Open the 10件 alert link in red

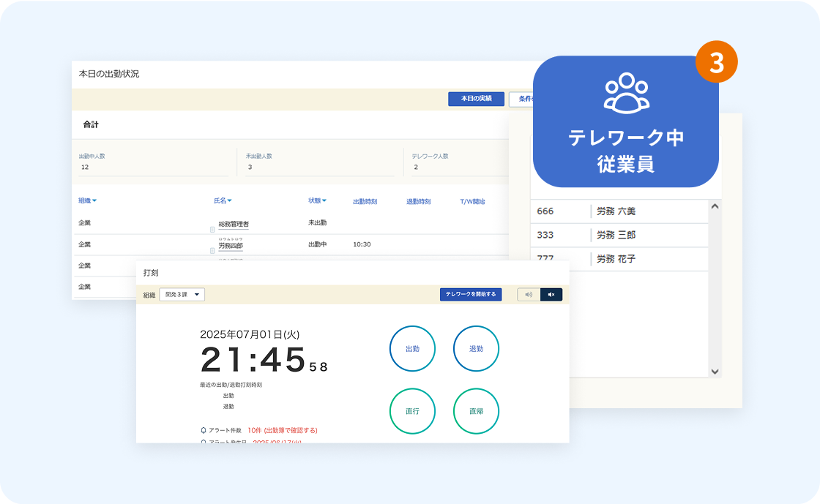[x=283, y=430]
